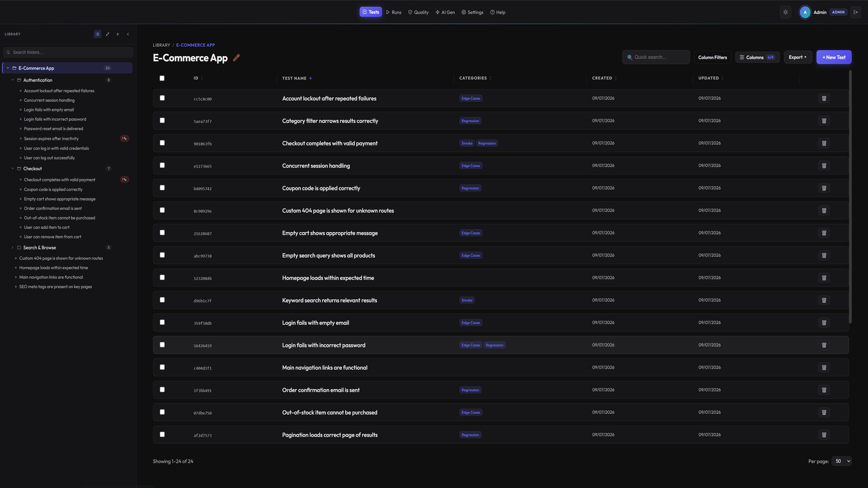868x488 pixels.
Task: Click the + New Test button
Action: [x=834, y=57]
